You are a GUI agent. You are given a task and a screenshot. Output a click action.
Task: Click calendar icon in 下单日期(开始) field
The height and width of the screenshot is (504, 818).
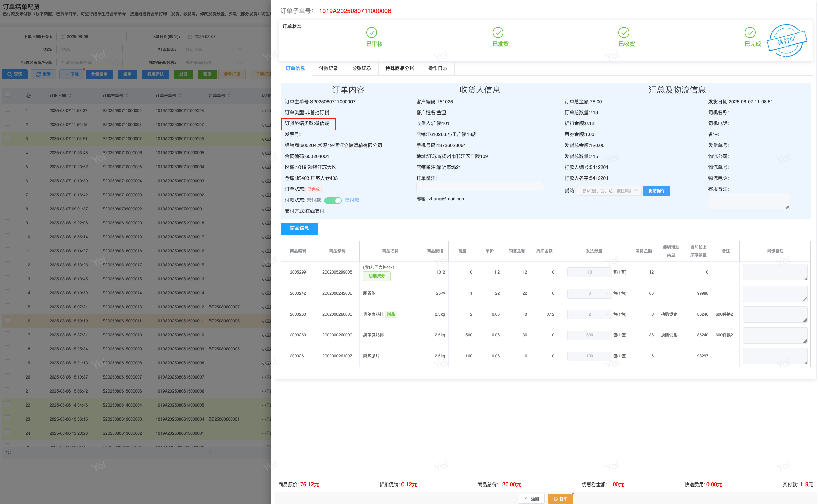pos(63,37)
